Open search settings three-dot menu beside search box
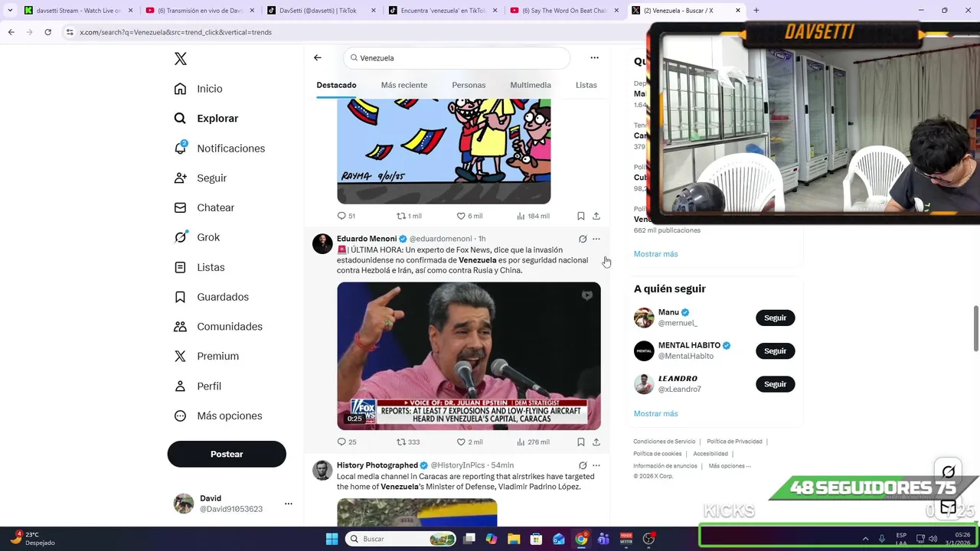Viewport: 980px width, 551px height. pyautogui.click(x=594, y=57)
